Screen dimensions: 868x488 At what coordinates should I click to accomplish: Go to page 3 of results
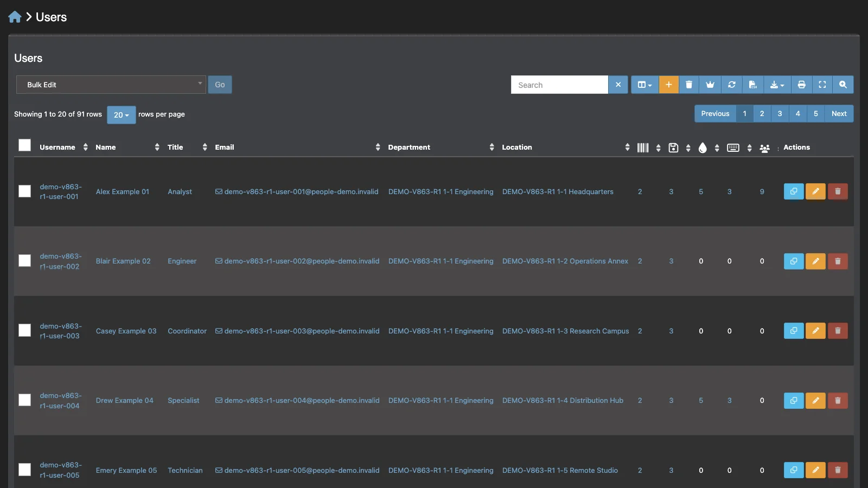(x=780, y=114)
